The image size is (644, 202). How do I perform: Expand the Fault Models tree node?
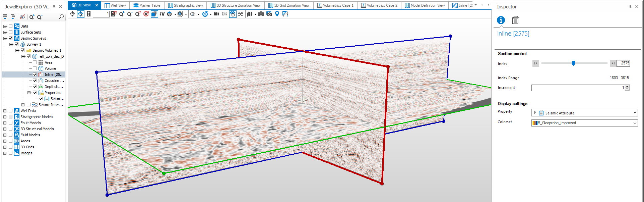tap(5, 123)
